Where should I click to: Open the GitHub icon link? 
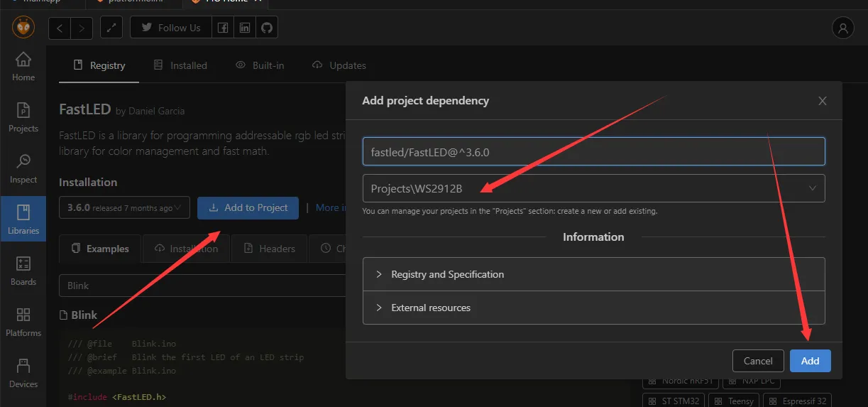267,28
